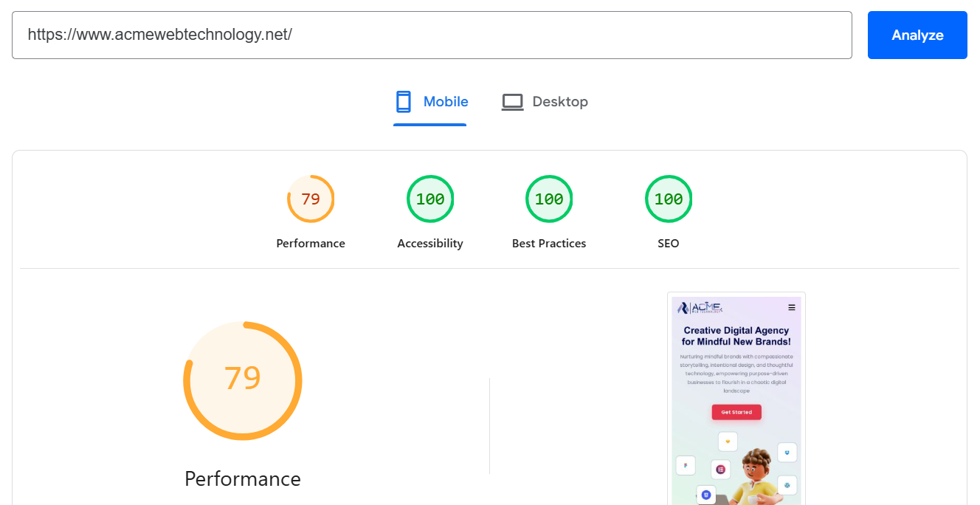Switch to the Desktop tab
Image resolution: width=980 pixels, height=505 pixels.
[x=545, y=101]
